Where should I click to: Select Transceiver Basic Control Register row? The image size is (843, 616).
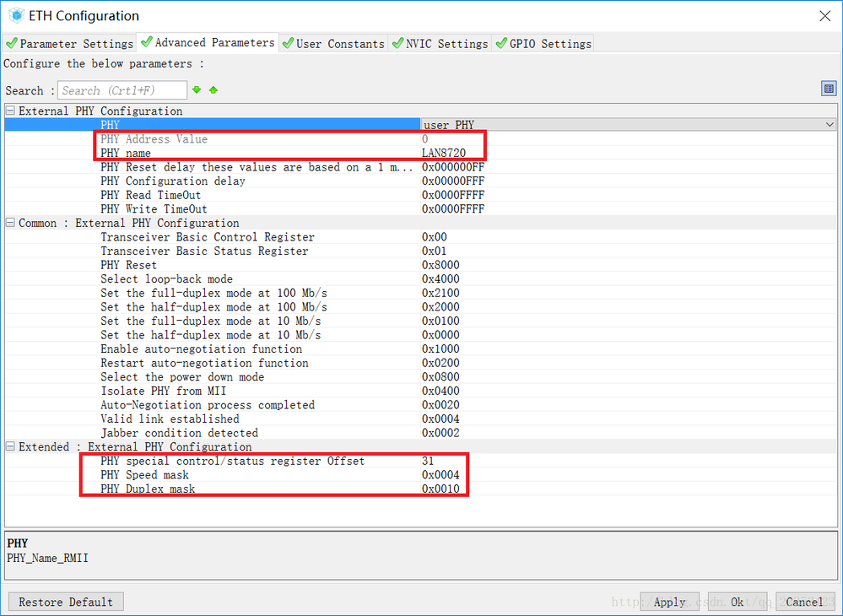pos(421,237)
